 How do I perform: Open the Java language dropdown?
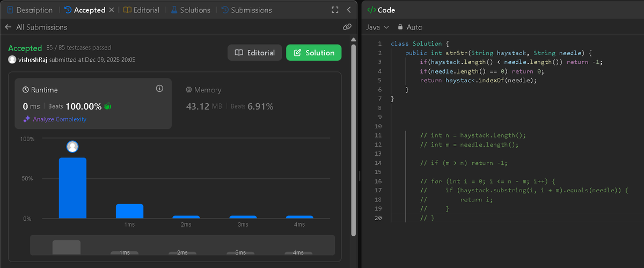click(377, 27)
